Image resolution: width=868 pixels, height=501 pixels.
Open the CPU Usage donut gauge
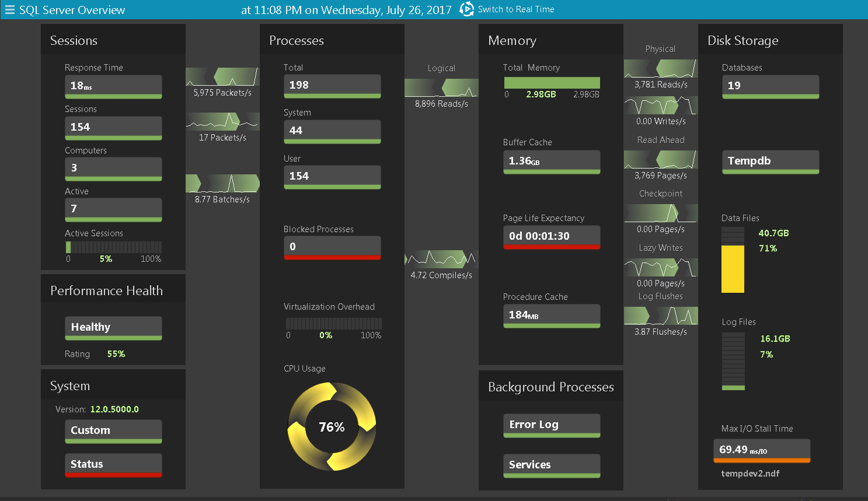tap(332, 427)
